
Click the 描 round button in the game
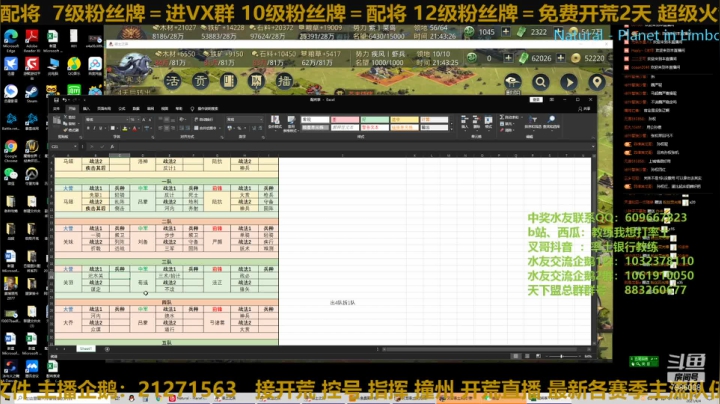coord(284,82)
